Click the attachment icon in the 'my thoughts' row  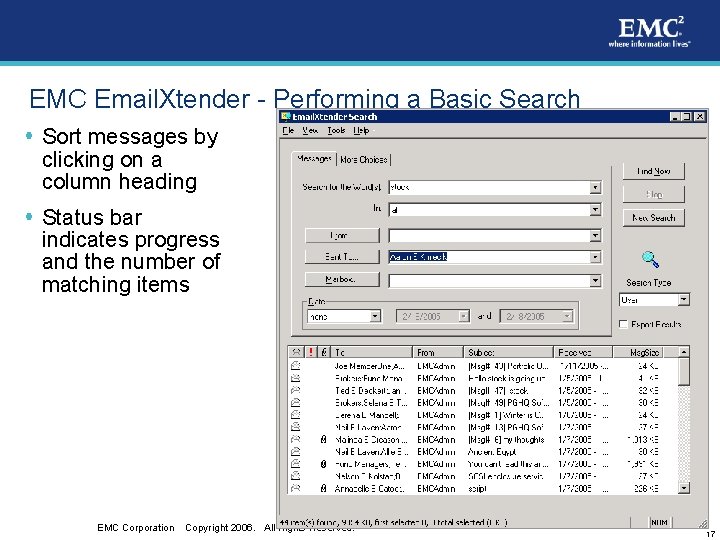click(323, 439)
